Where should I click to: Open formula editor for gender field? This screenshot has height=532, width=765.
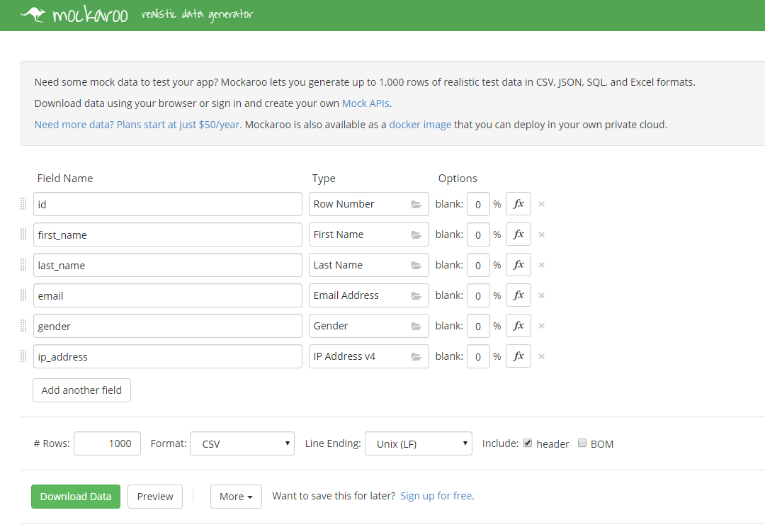pos(518,326)
